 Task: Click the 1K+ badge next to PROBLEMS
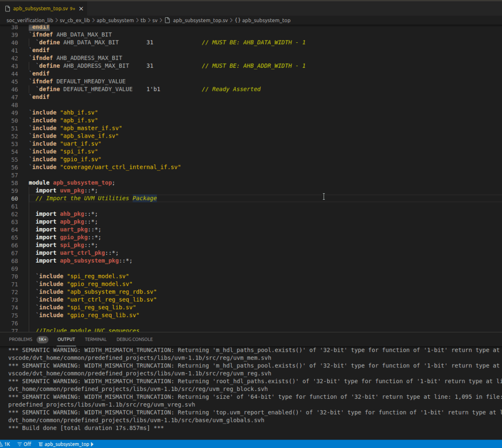click(x=42, y=339)
